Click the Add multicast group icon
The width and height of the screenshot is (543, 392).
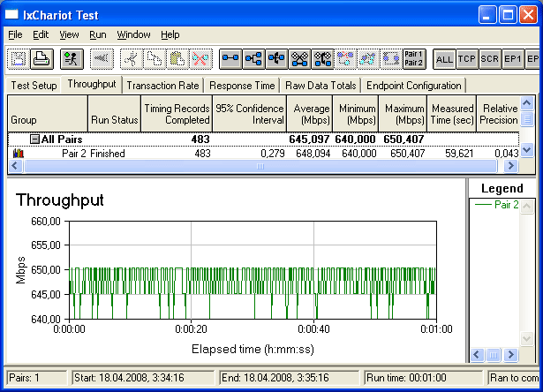(253, 59)
